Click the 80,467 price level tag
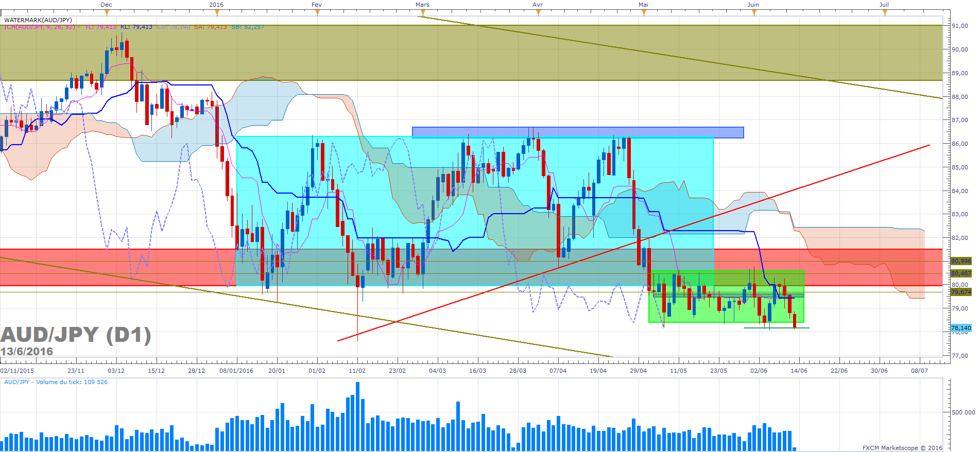The width and height of the screenshot is (980, 452). point(961,273)
